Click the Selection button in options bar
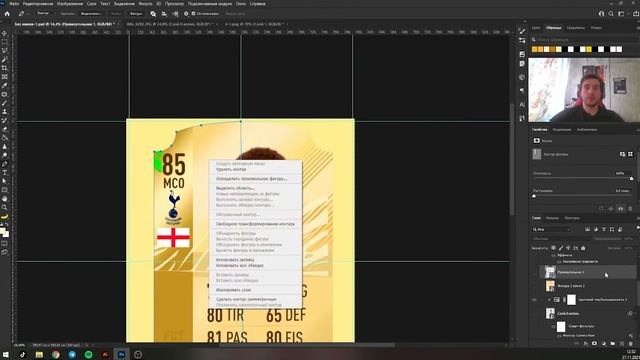Screen dimensions: 640x360 coord(90,13)
